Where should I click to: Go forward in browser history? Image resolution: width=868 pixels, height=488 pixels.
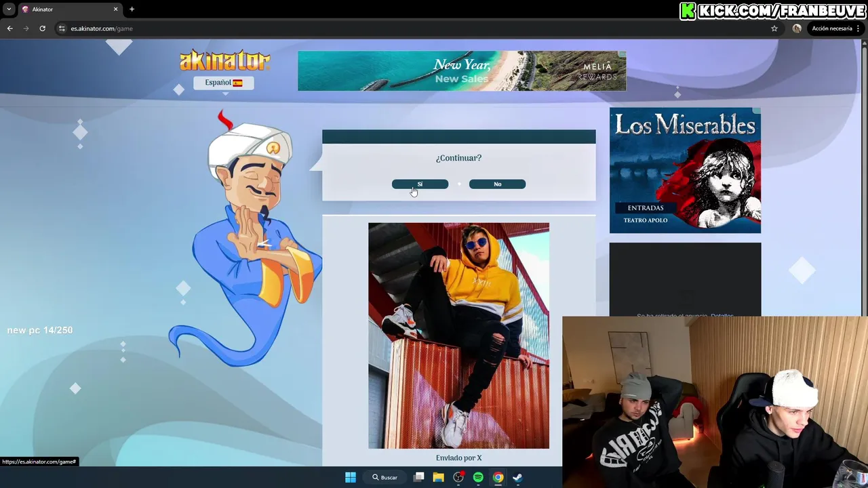(26, 28)
